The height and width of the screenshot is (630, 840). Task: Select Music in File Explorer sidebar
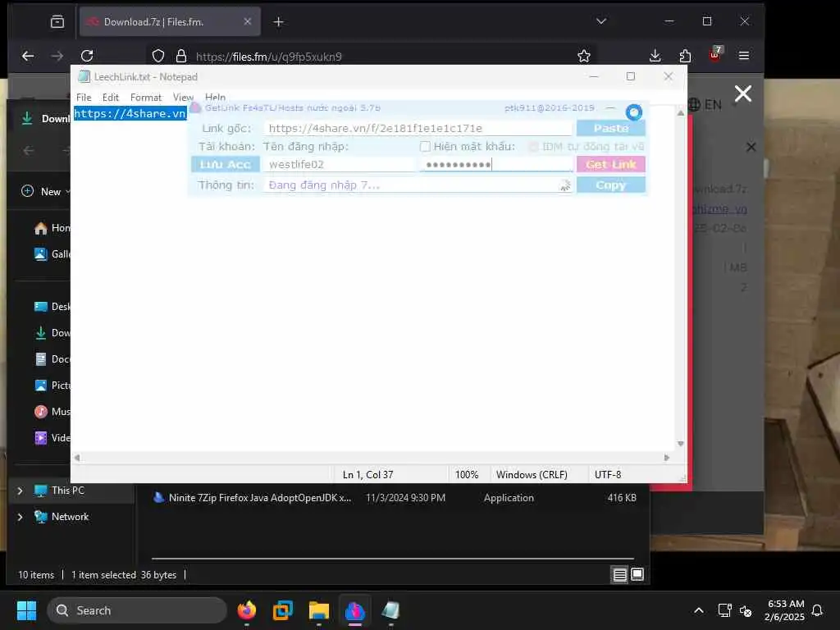52,412
